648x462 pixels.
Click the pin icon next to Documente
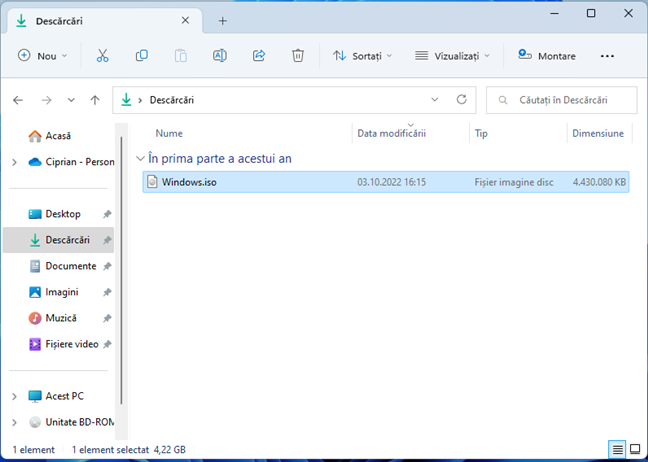coord(107,266)
